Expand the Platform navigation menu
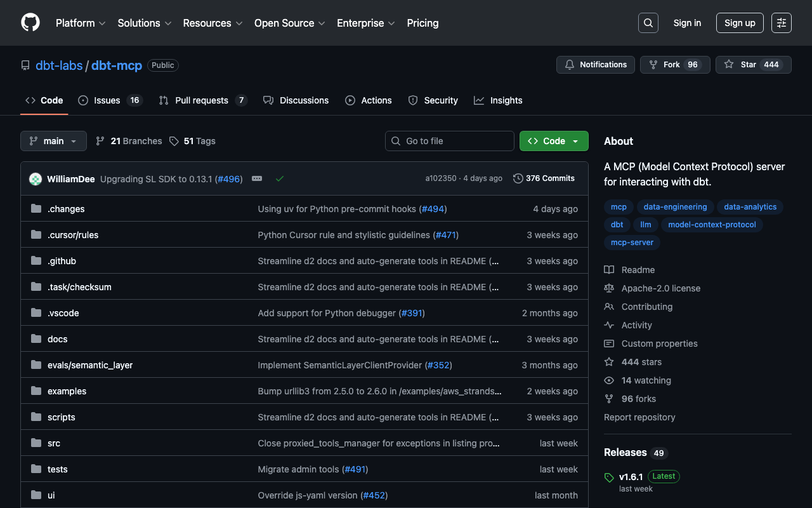 80,23
